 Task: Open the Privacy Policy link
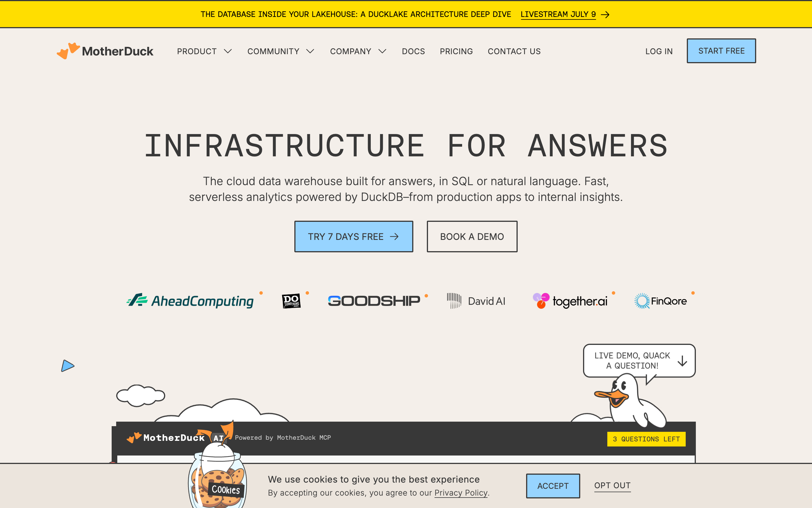(461, 493)
